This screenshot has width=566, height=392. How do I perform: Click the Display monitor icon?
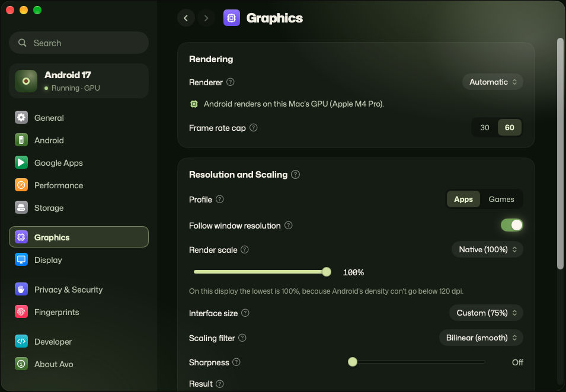tap(21, 259)
